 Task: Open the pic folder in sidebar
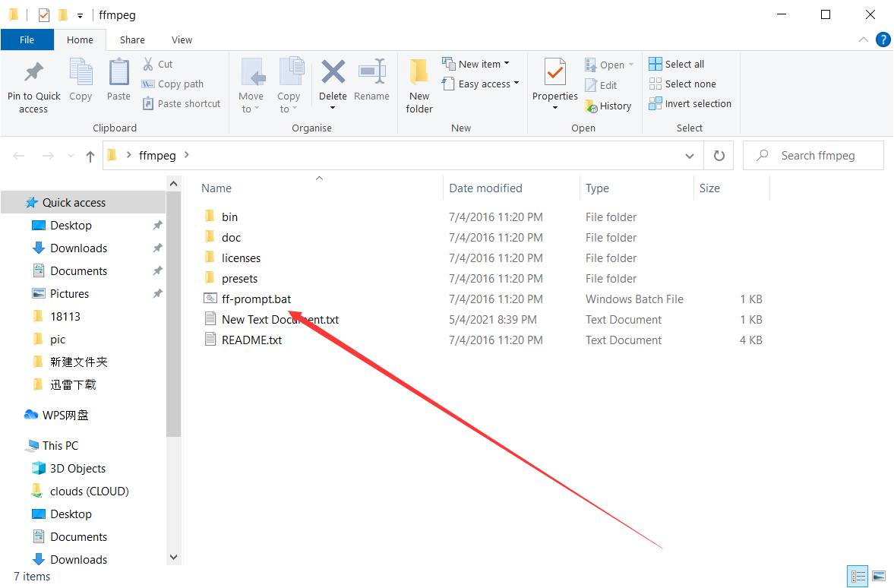[57, 340]
